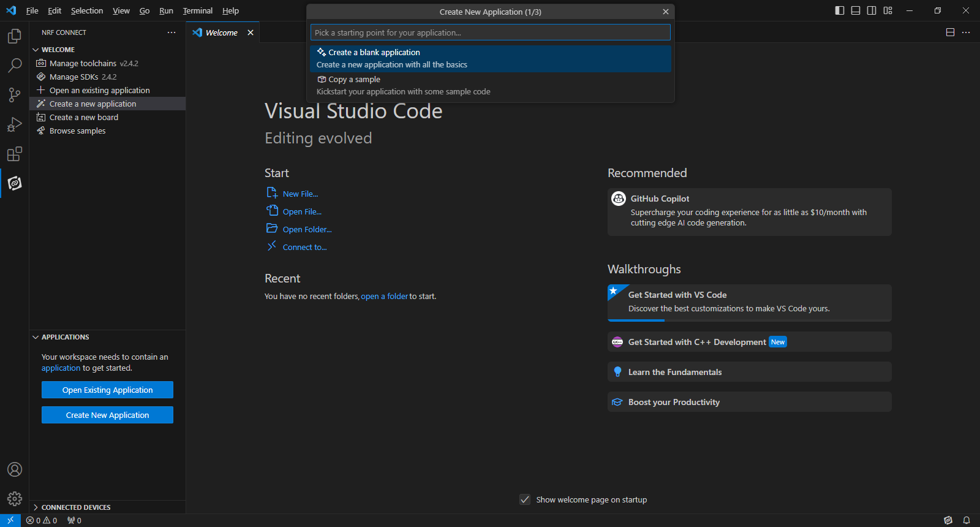Image resolution: width=980 pixels, height=527 pixels.
Task: Open the Explorer view in activity bar
Action: [x=14, y=37]
